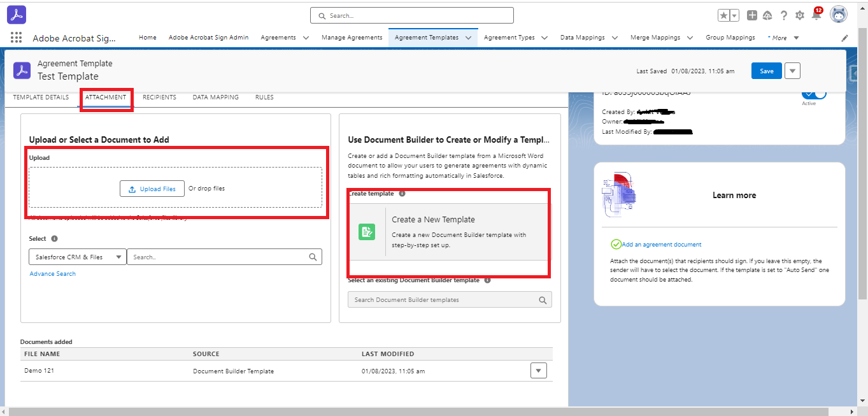868x416 pixels.
Task: Expand the favorites list arrow beside the star
Action: pyautogui.click(x=734, y=15)
